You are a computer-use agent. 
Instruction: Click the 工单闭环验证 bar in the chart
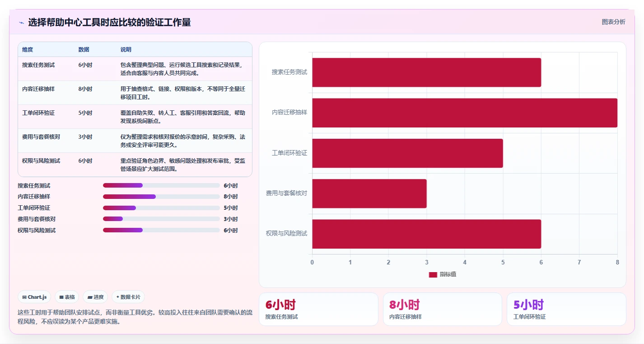pyautogui.click(x=407, y=153)
